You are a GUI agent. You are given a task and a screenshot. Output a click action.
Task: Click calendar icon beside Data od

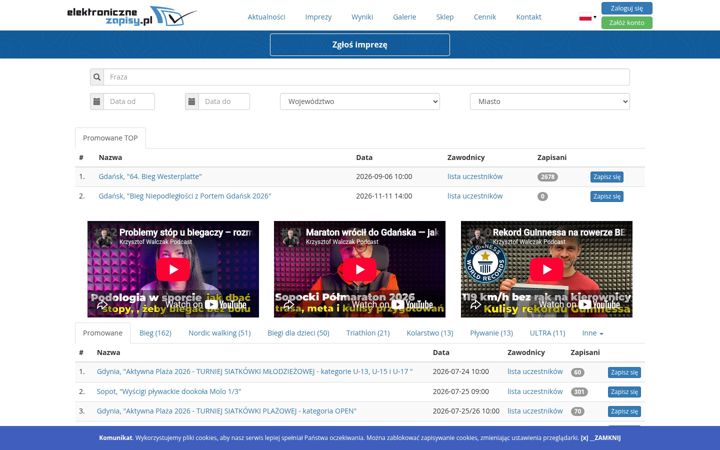(x=97, y=101)
